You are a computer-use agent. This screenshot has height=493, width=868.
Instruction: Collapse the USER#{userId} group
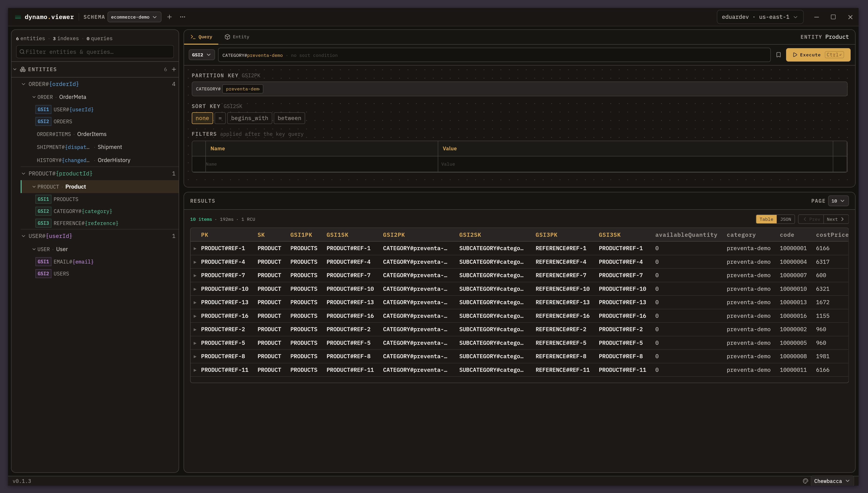coord(23,236)
